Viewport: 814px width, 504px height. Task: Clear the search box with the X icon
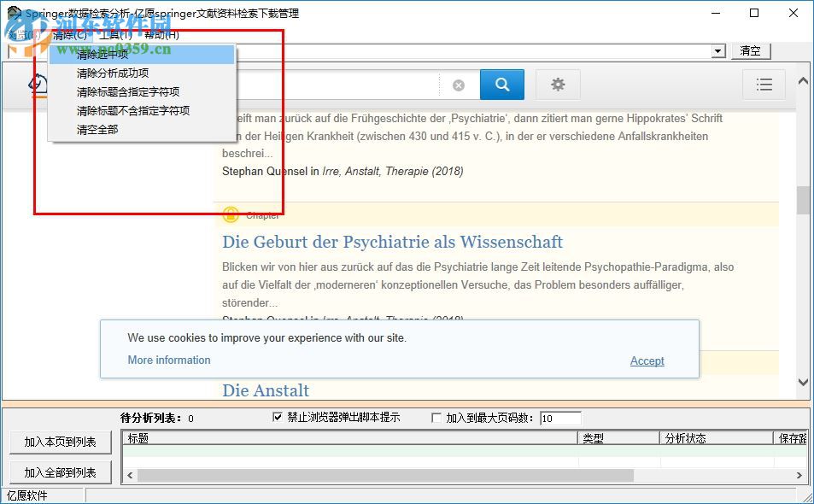click(459, 85)
